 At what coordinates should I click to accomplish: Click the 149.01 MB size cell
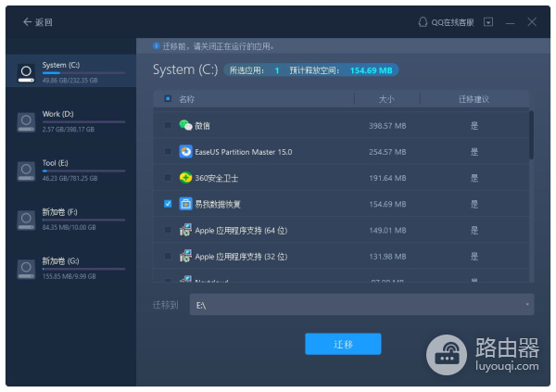coord(387,231)
